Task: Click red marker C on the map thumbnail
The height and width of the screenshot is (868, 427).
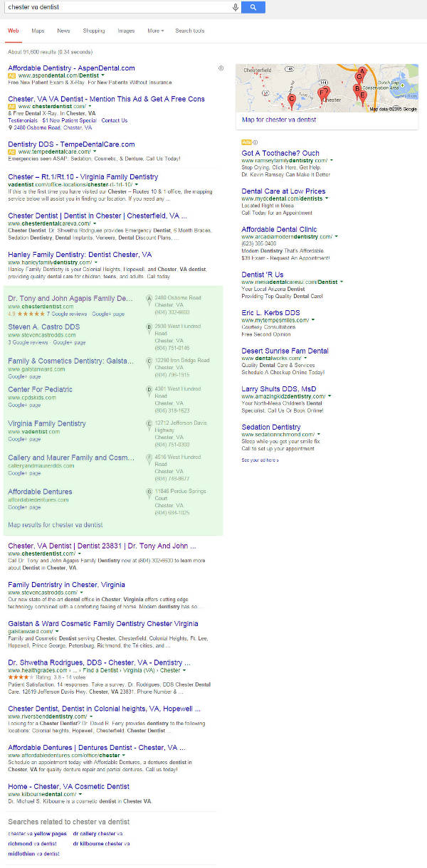Action: pos(292,102)
